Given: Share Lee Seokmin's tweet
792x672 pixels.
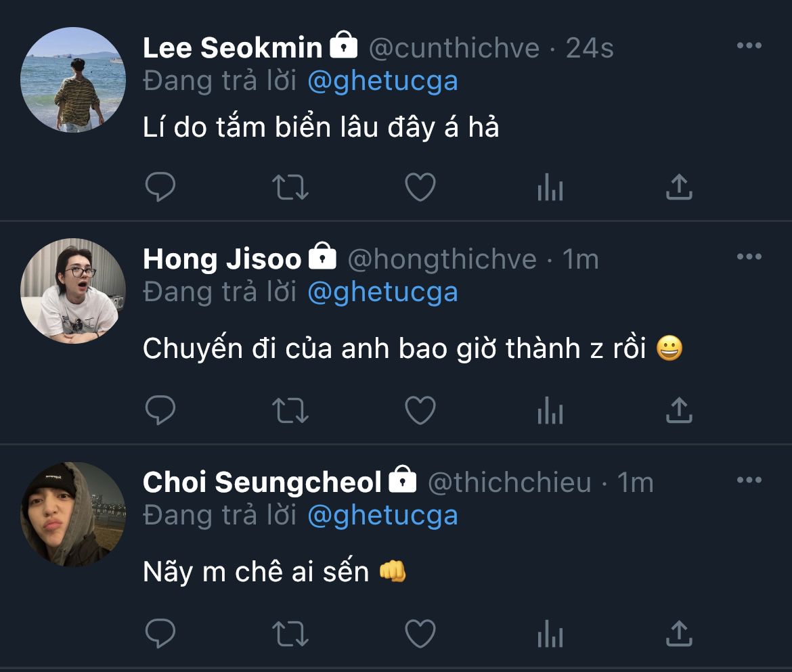Looking at the screenshot, I should pos(678,187).
